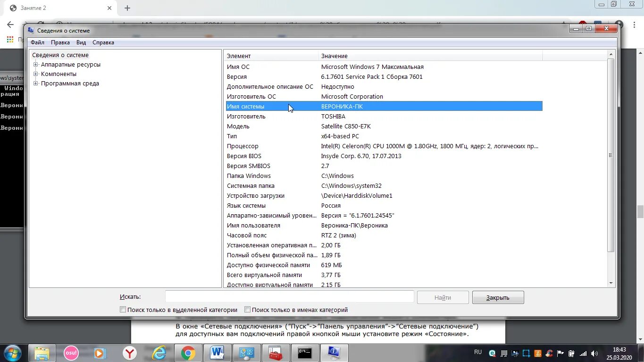The width and height of the screenshot is (644, 362).
Task: Launch Yandex Browser from the taskbar
Action: tap(129, 353)
